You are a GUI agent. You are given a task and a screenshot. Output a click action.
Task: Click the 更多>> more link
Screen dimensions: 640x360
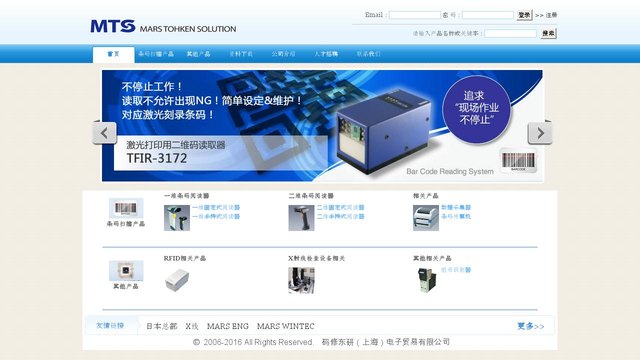coord(531,326)
